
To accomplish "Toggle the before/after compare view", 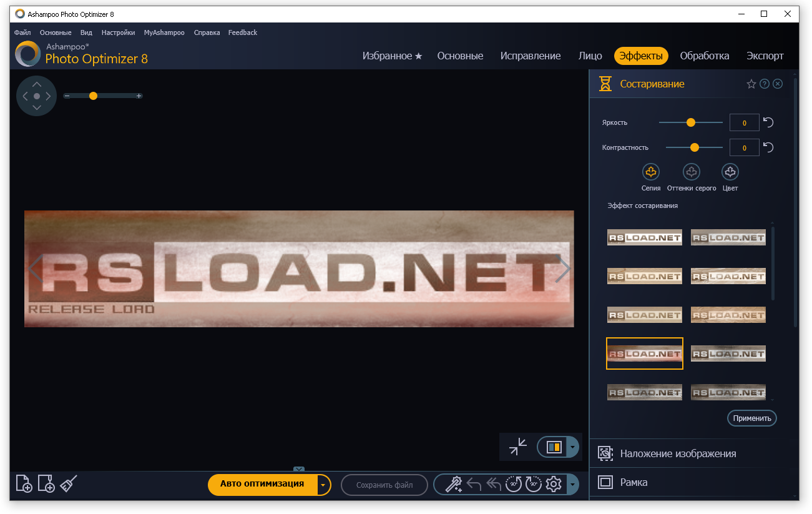I will click(x=554, y=447).
